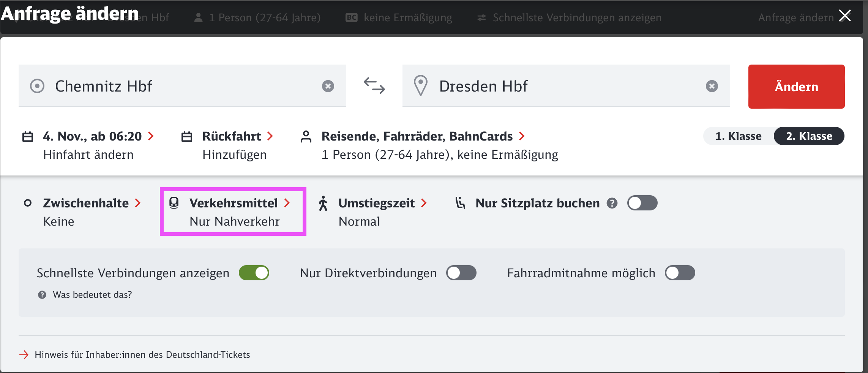Turn on Fahrradmitnahme möglich
Screen dimensions: 868x373
coord(680,273)
